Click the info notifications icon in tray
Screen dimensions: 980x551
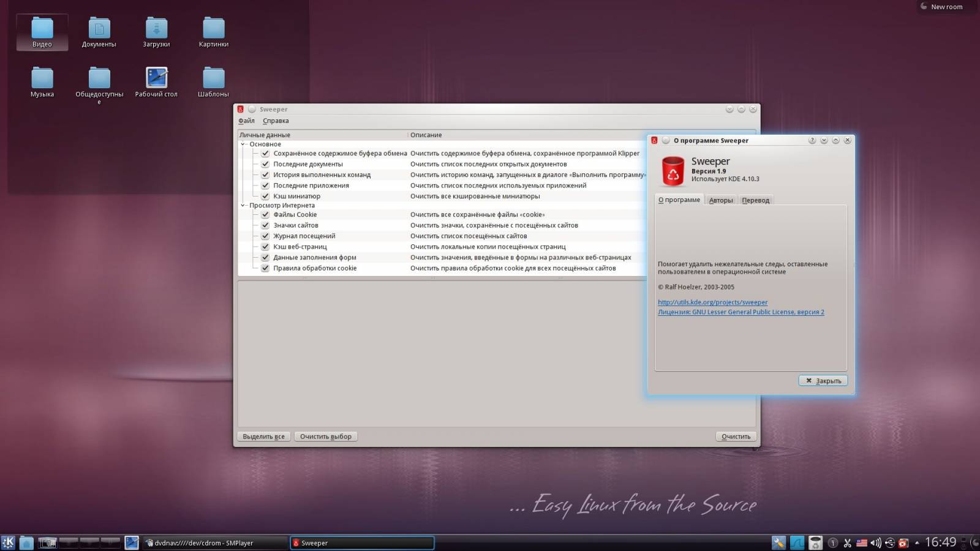pyautogui.click(x=832, y=543)
